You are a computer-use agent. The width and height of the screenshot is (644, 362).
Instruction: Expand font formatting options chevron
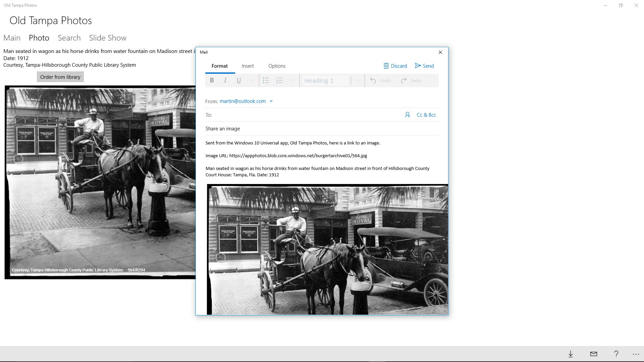(x=252, y=80)
